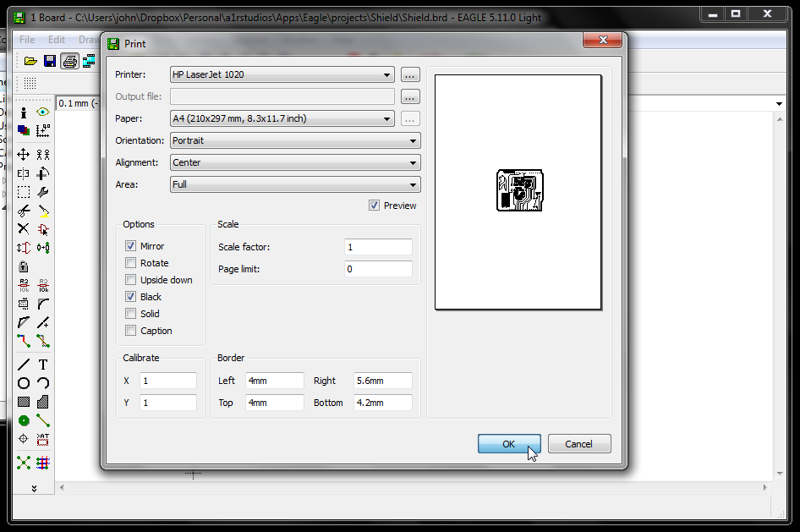Select the Route tool
800x532 pixels.
pyautogui.click(x=24, y=341)
